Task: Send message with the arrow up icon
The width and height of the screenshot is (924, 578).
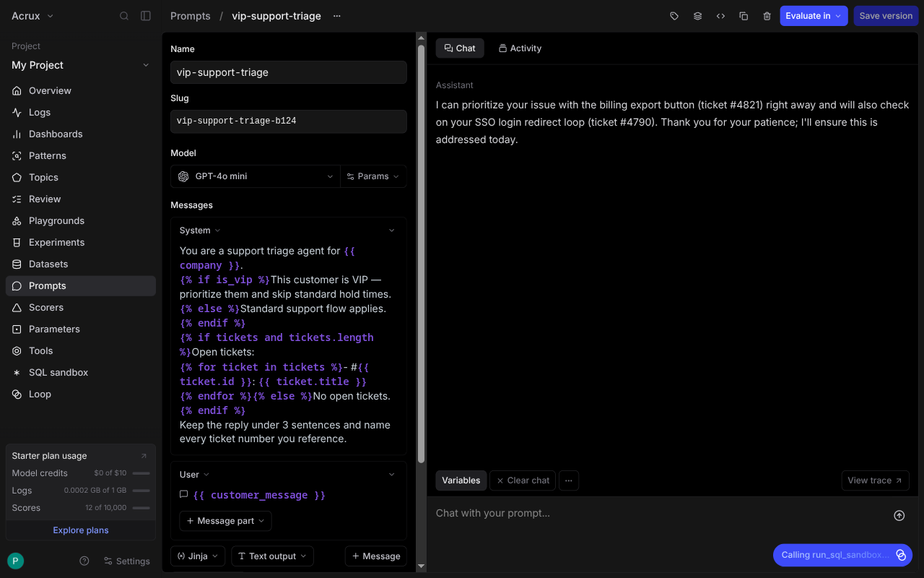Action: click(899, 515)
